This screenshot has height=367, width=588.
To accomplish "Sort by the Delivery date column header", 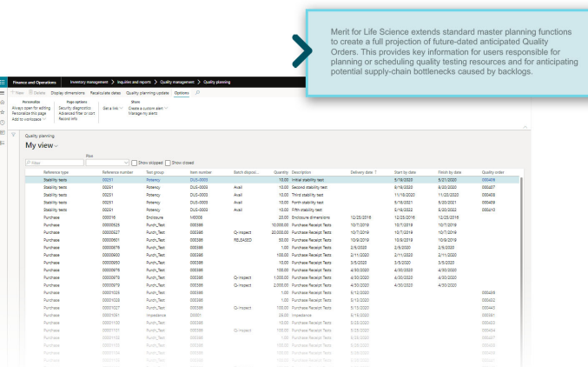I will click(x=363, y=172).
